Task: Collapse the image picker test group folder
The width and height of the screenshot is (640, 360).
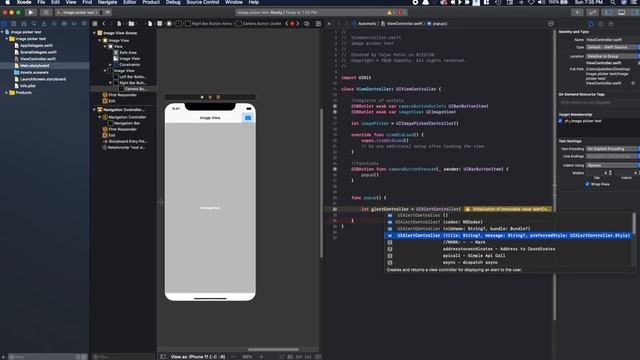Action: click(x=7, y=39)
